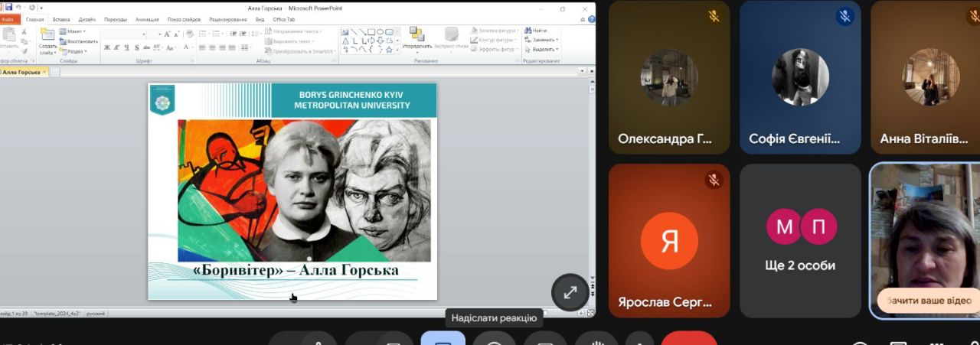Open the font name combo box dropdown
Image resolution: width=980 pixels, height=345 pixels.
(x=144, y=34)
